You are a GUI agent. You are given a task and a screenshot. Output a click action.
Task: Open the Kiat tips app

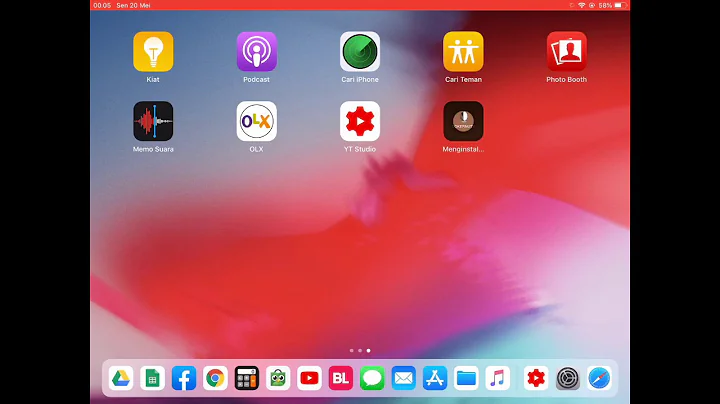(x=153, y=51)
